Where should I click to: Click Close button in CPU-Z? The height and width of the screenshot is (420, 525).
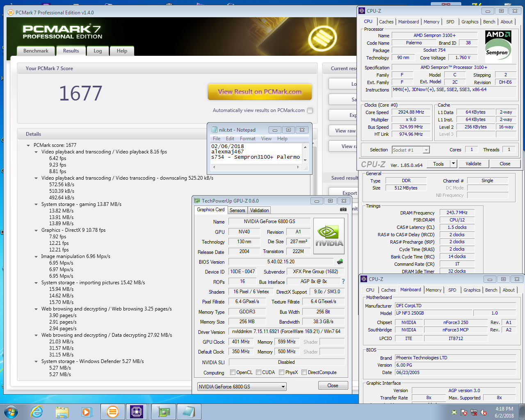point(505,164)
